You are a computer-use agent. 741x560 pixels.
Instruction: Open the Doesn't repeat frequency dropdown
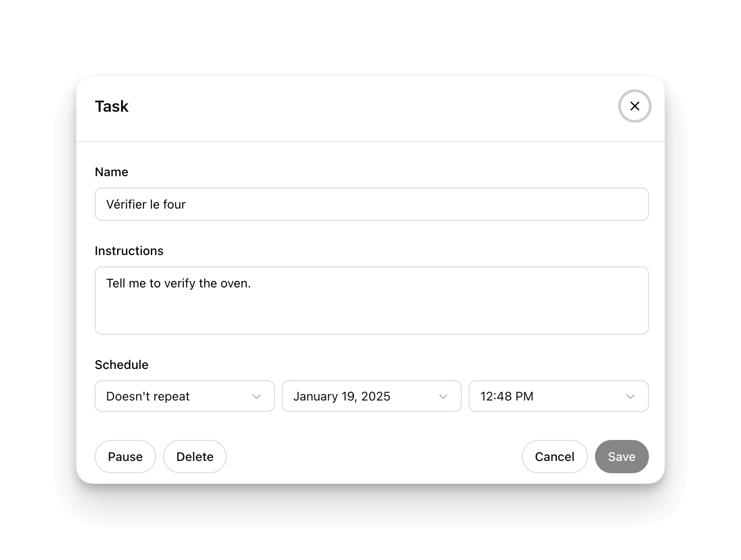(185, 396)
